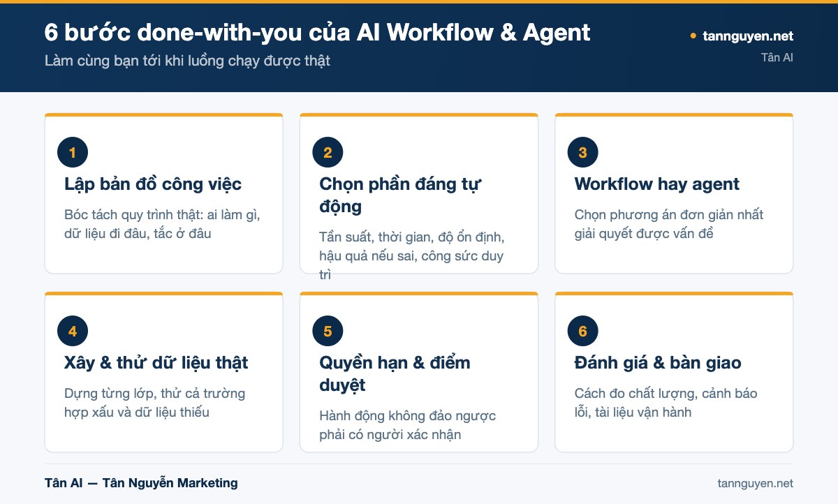Click footer text 'Tân AI — Tân Nguyễn Marketing'
Viewport: 838px width, 504px height.
coord(141,483)
